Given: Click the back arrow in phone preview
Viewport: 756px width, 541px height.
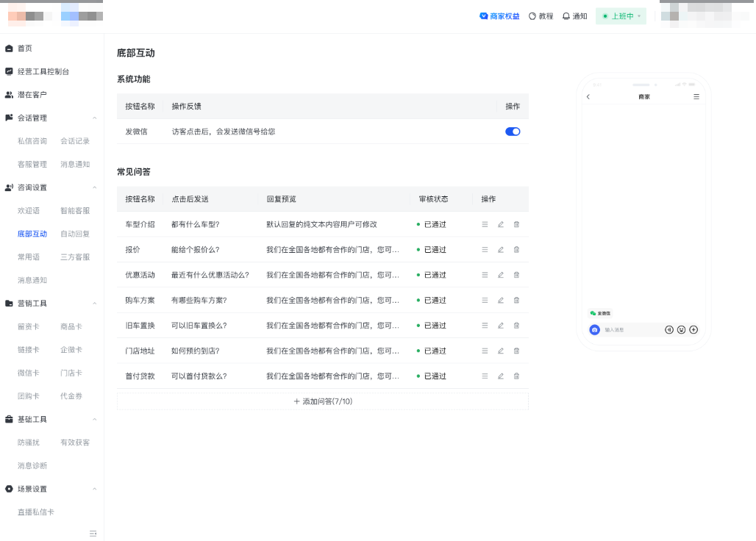Looking at the screenshot, I should [588, 96].
